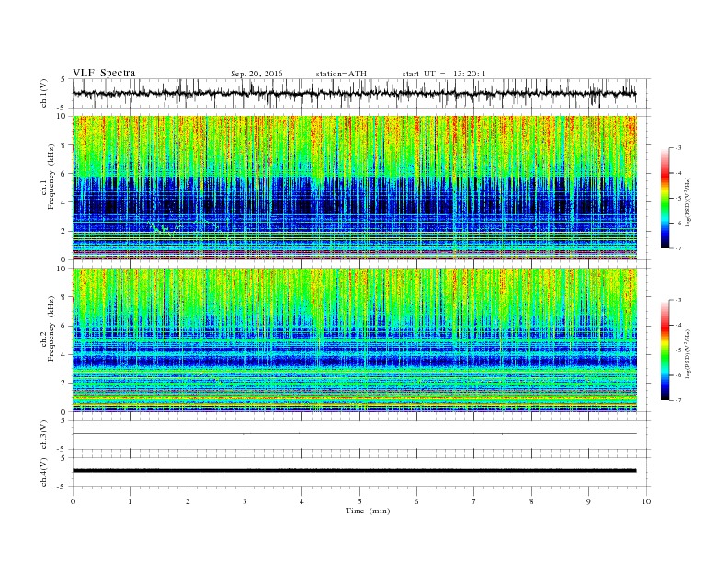Click the time axis tick label "5"
Viewport: 728px width, 563px height.
click(x=359, y=501)
